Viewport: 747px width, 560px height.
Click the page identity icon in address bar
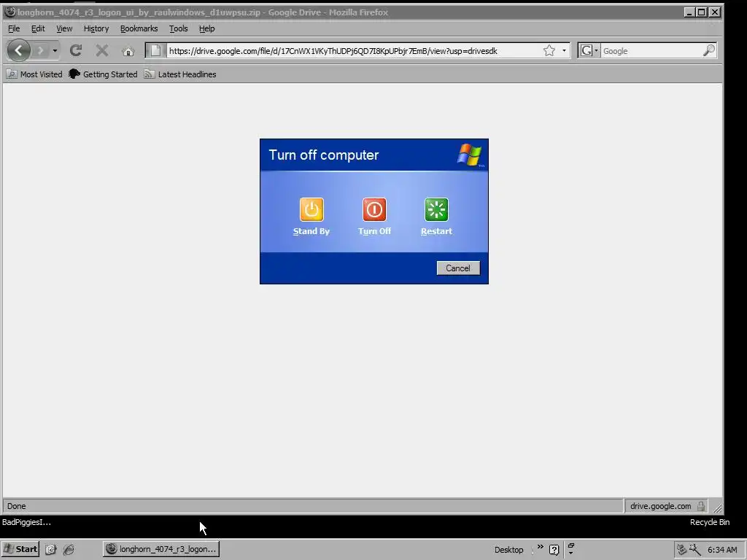pyautogui.click(x=156, y=50)
